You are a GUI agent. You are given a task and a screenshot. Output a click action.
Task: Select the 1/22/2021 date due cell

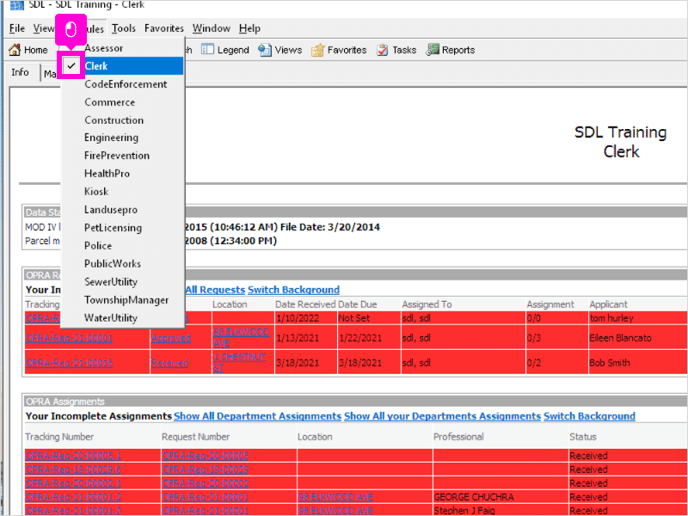coord(369,338)
